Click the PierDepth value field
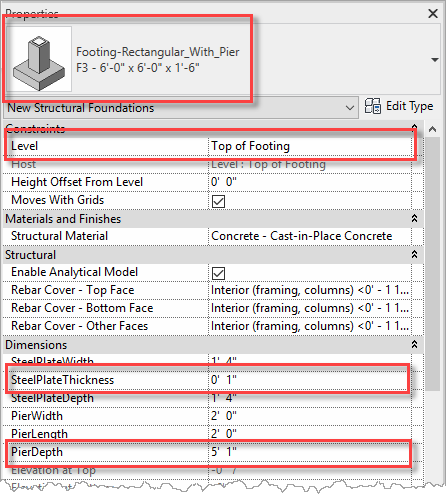Viewport: 446px width, 496px height. click(308, 452)
